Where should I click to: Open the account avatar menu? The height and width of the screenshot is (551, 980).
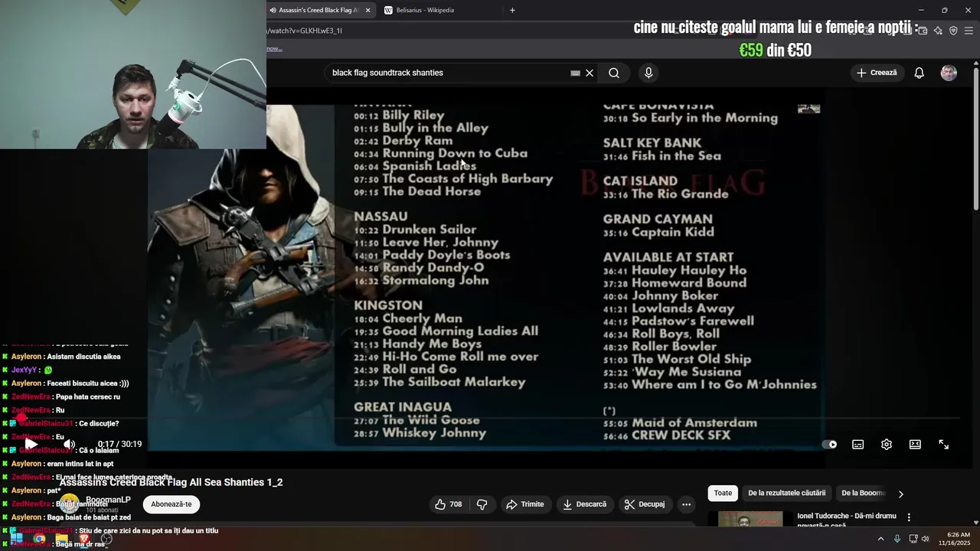pos(949,73)
